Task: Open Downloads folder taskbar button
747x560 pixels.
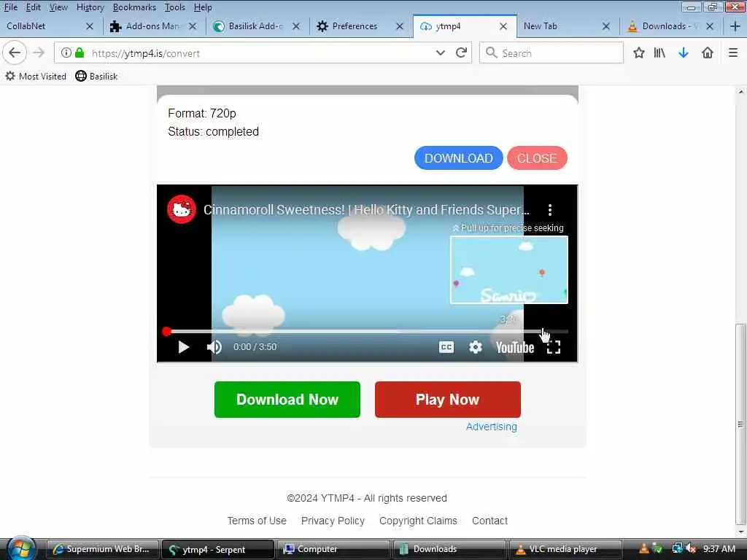Action: (x=449, y=549)
